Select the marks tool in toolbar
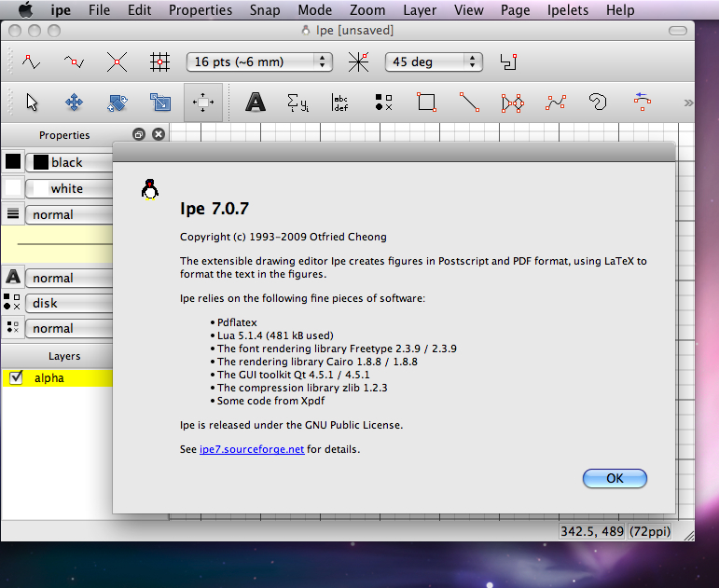719x588 pixels. [383, 103]
